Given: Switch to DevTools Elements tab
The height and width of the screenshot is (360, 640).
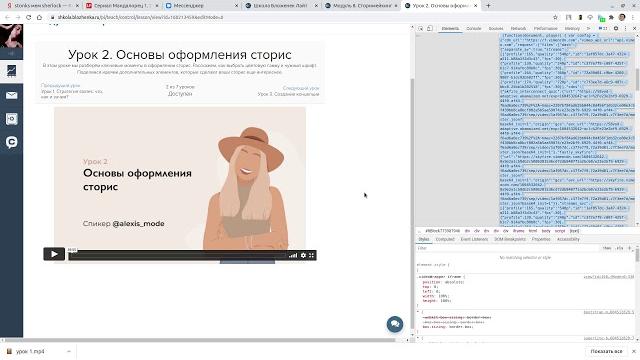Looking at the screenshot, I should tap(450, 29).
